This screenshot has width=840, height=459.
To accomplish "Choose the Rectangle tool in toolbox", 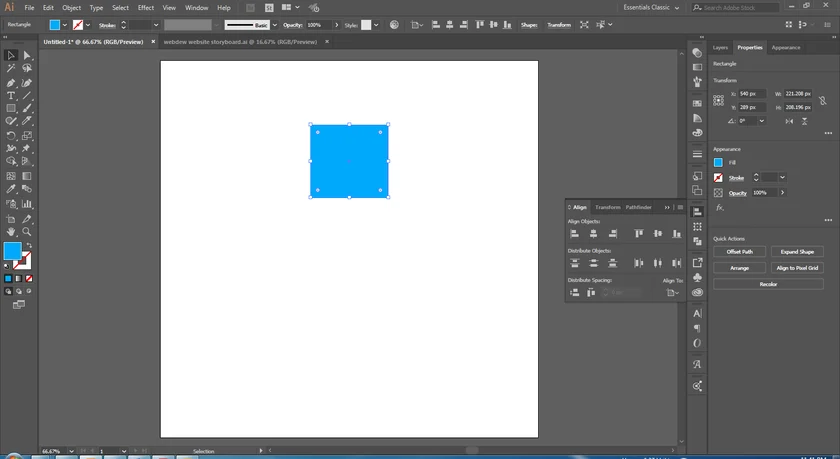I will 11,108.
